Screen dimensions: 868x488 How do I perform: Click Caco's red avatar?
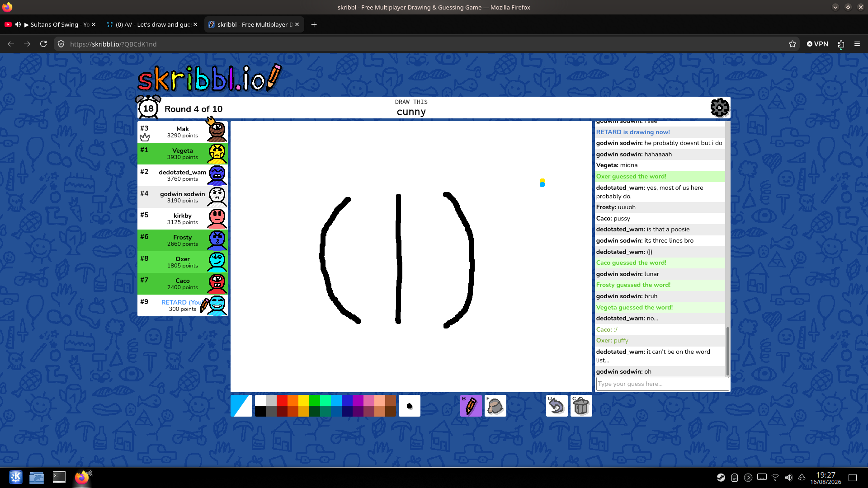(x=217, y=283)
